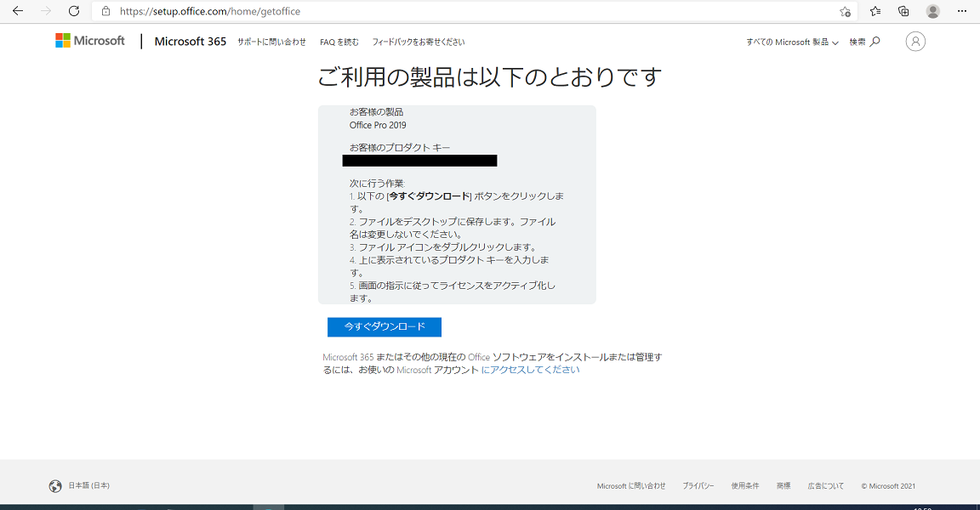Open browser Settings and more menu

tap(962, 11)
